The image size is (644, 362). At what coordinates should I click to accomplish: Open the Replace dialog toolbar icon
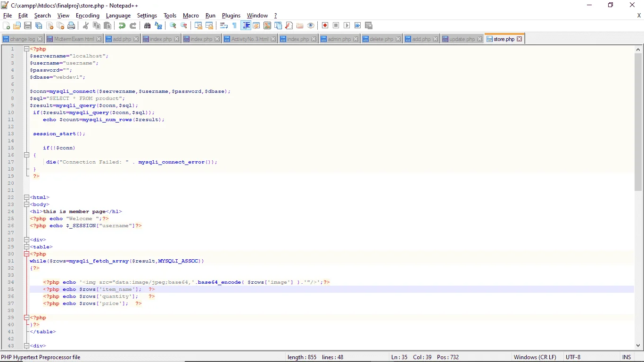coord(158,25)
